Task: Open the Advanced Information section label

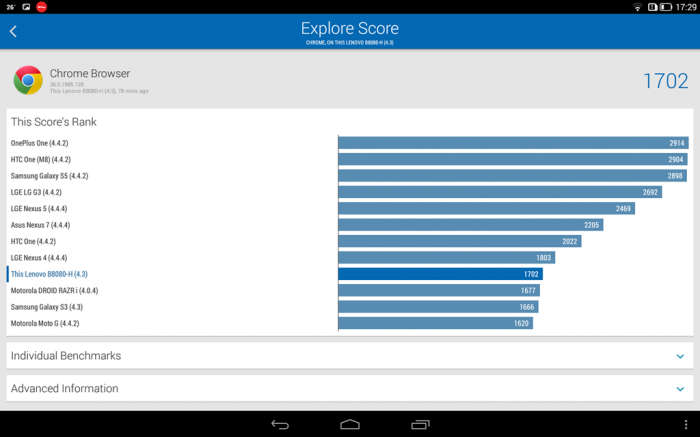Action: 64,389
